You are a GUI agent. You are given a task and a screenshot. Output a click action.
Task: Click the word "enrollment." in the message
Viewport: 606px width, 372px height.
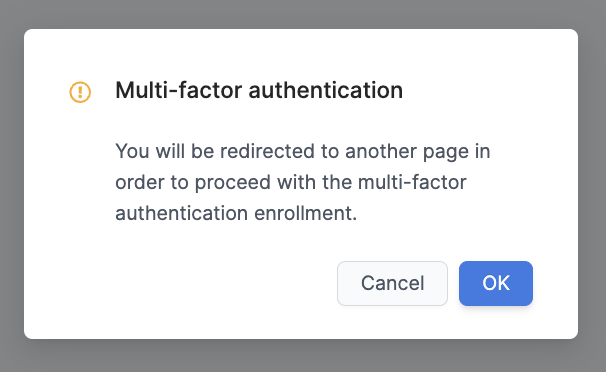(305, 213)
